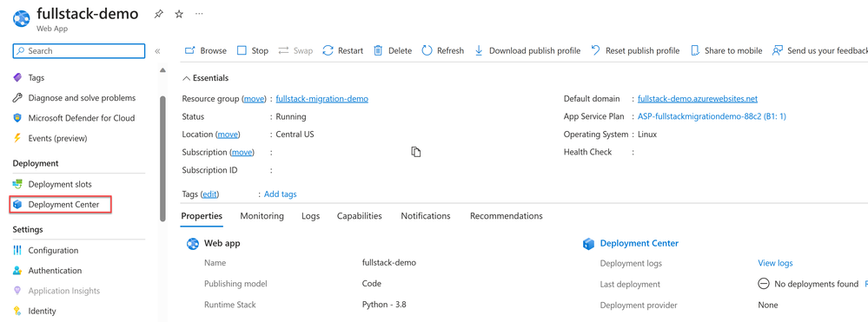Switch to the Logs tab
The image size is (868, 322).
(x=310, y=216)
